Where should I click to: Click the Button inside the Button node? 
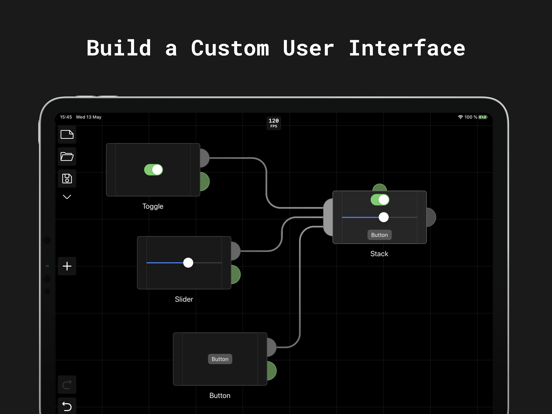[x=220, y=359]
